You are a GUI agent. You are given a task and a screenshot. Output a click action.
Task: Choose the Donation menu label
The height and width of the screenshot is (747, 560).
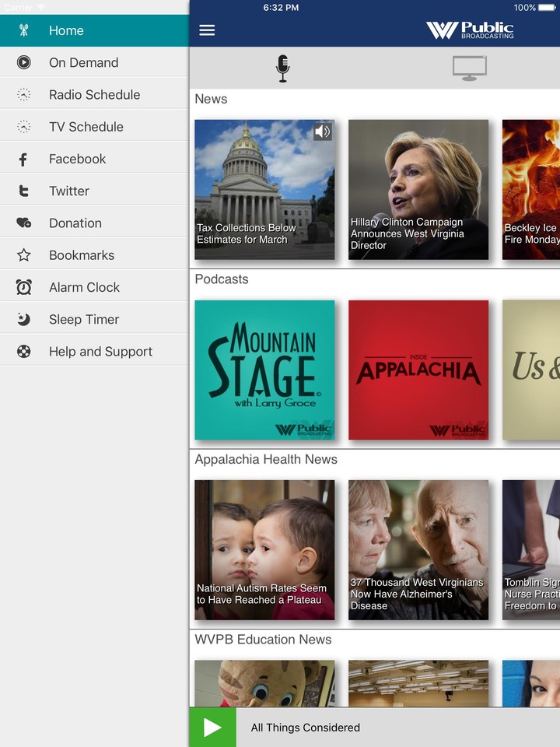point(75,223)
